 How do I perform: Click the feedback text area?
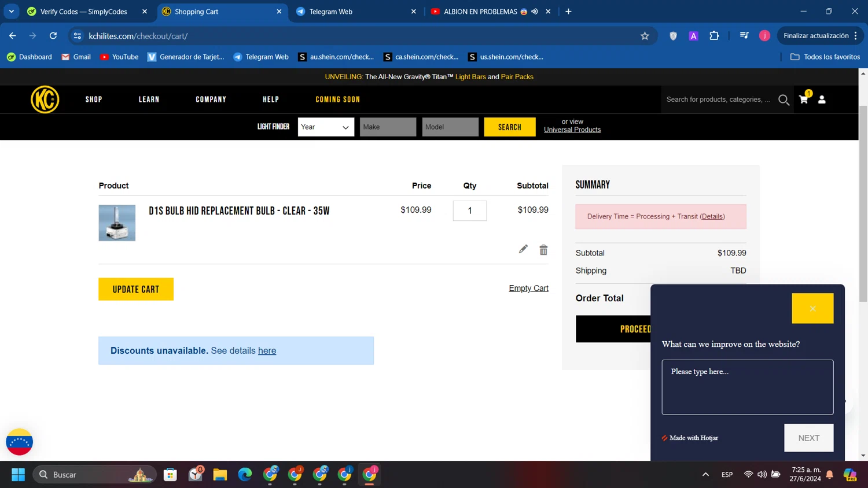[747, 387]
